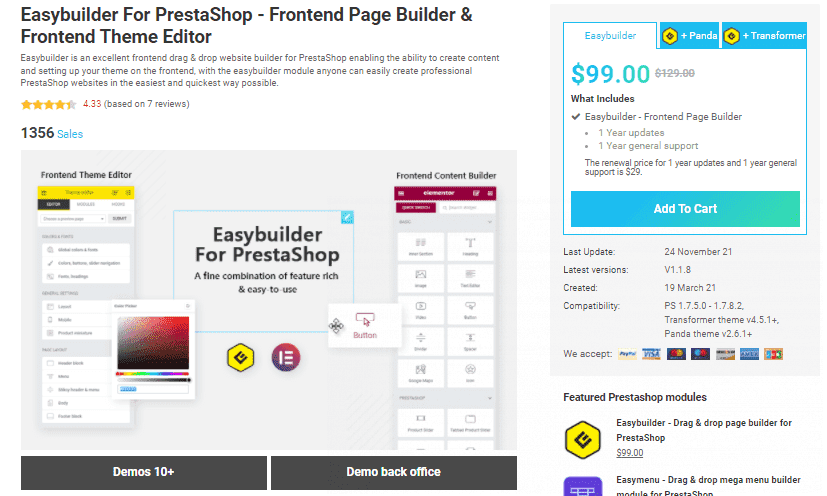Click the Visa card icon
The width and height of the screenshot is (827, 496).
[652, 354]
